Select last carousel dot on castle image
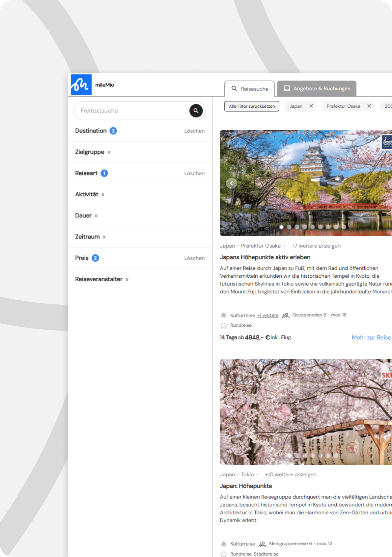The height and width of the screenshot is (557, 392). click(x=344, y=227)
